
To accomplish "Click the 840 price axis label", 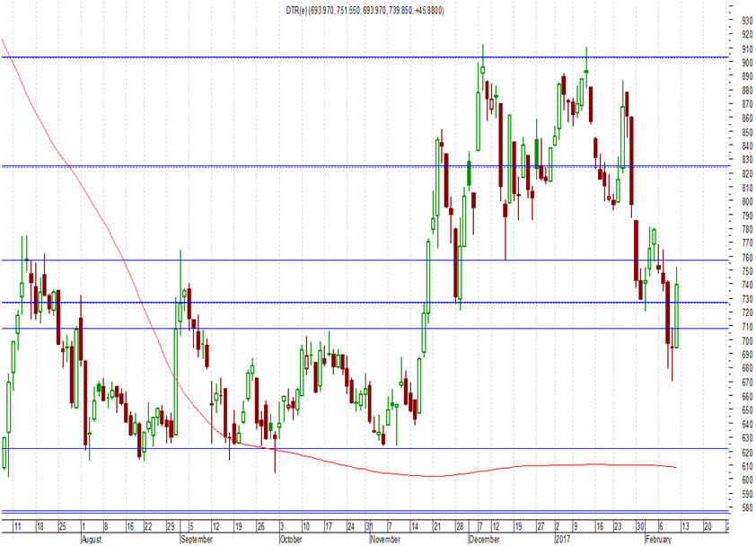I will click(747, 145).
